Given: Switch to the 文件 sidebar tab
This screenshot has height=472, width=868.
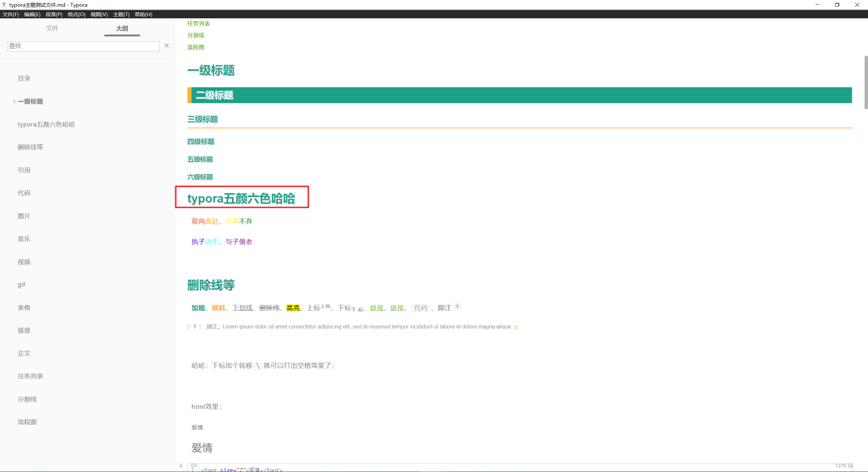Looking at the screenshot, I should click(52, 28).
